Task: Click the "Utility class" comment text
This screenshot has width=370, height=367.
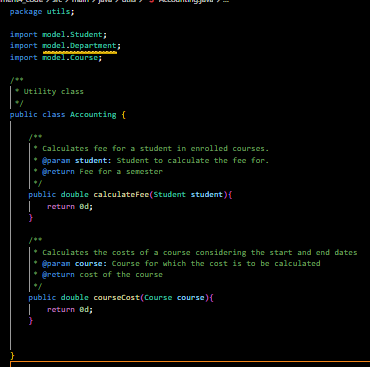Action: [53, 91]
